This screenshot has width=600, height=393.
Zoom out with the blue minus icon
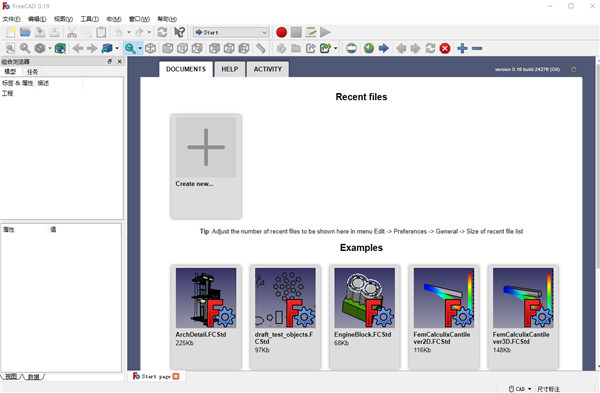477,48
